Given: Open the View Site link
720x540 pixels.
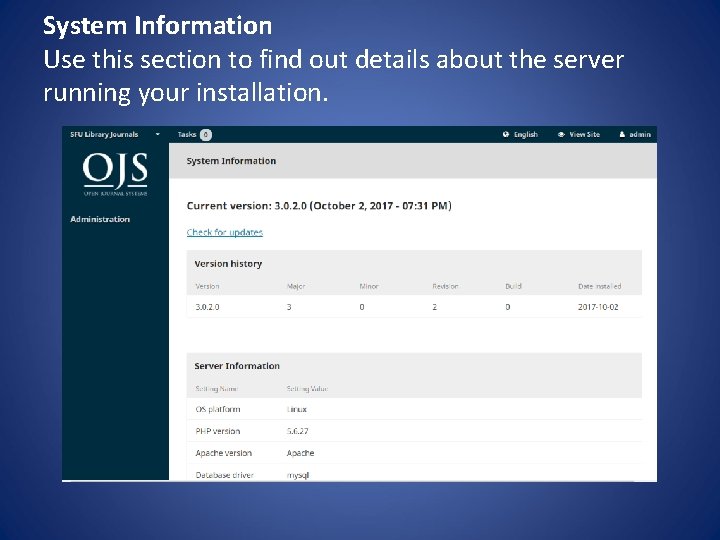Looking at the screenshot, I should point(585,135).
